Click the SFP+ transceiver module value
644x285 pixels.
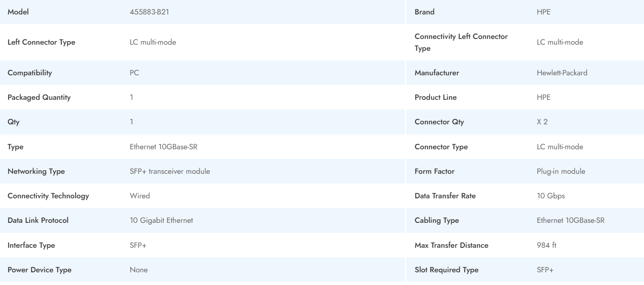click(x=170, y=172)
